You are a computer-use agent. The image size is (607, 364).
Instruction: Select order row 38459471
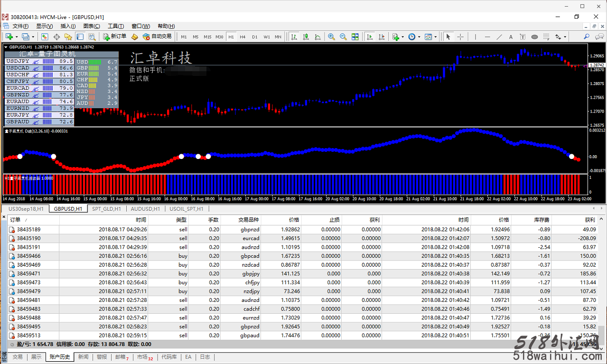click(28, 274)
